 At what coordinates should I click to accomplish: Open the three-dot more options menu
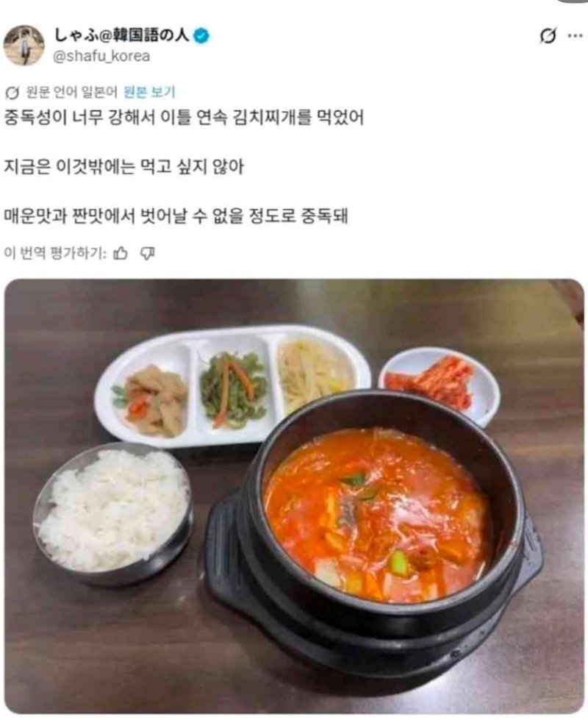pos(576,35)
